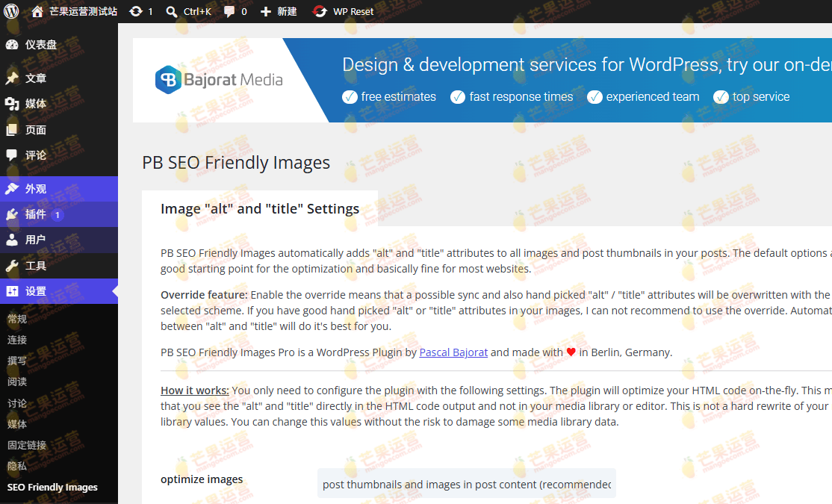Open the 外观 menu item
Image resolution: width=832 pixels, height=504 pixels.
point(59,189)
